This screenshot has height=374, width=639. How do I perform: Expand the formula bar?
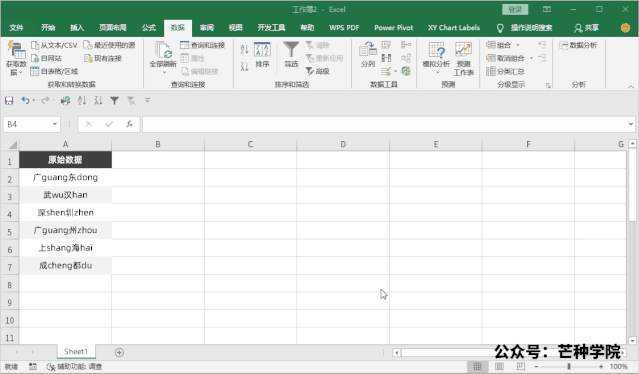coord(631,124)
